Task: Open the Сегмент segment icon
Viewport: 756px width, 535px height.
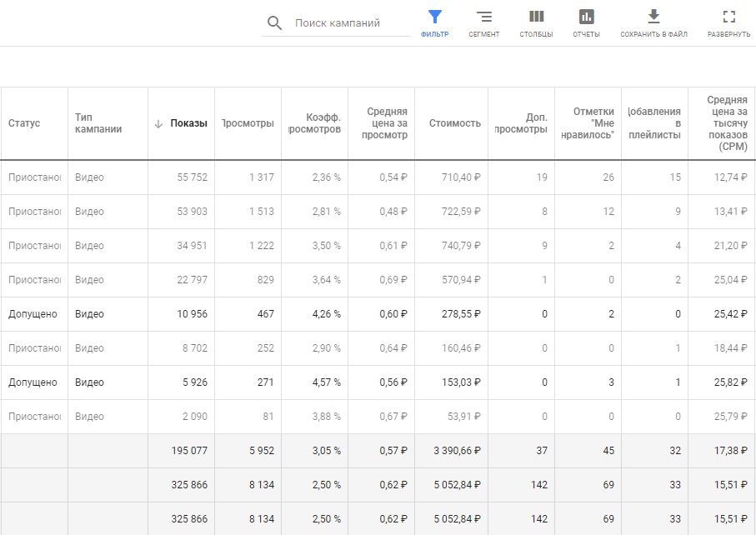Action: pos(484,17)
